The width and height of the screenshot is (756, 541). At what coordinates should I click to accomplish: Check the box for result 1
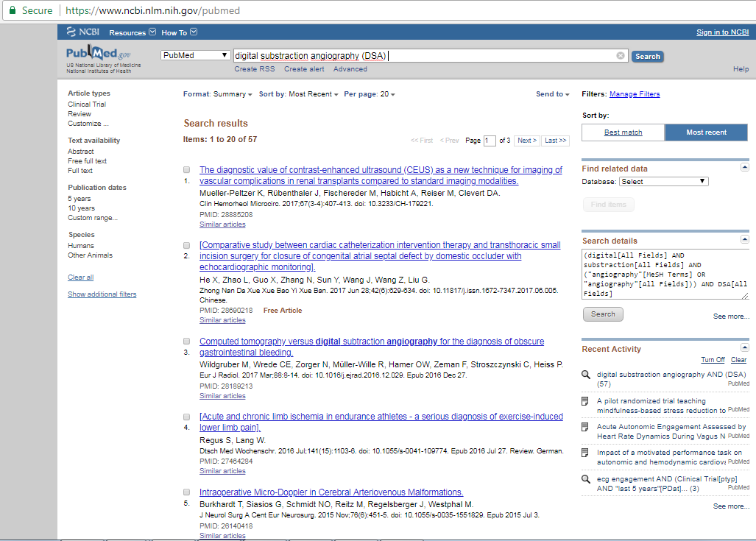click(187, 169)
